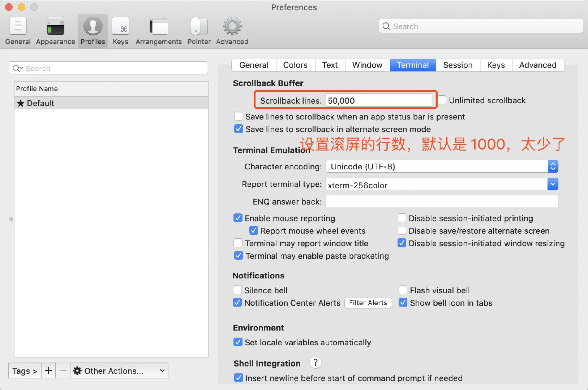Enable Unlimited scrollback checkbox
The image size is (588, 390).
click(x=442, y=100)
